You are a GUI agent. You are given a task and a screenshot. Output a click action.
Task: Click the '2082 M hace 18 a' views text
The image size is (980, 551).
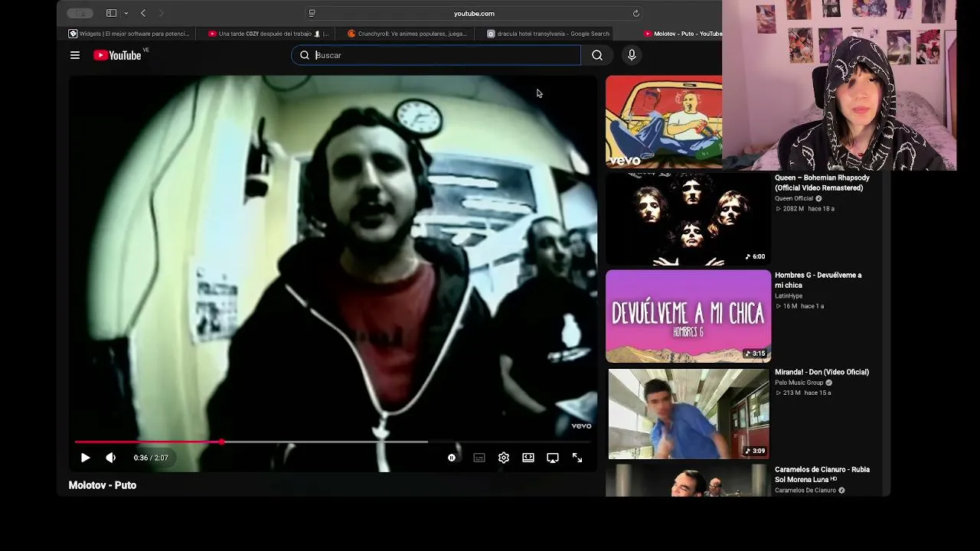(805, 209)
